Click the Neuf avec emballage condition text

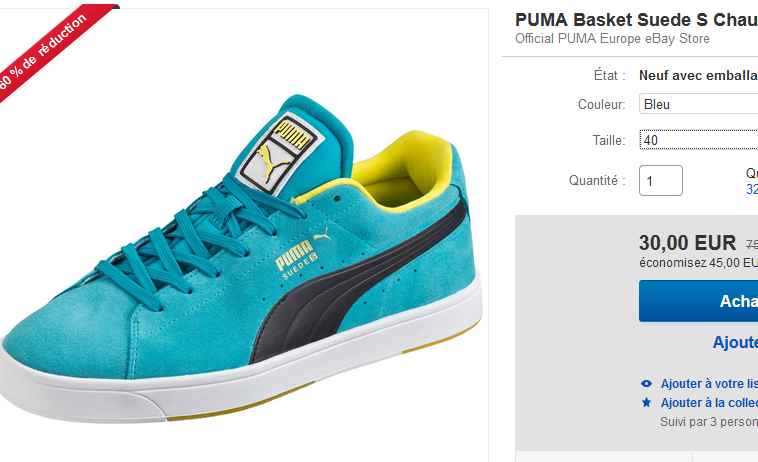pos(699,75)
